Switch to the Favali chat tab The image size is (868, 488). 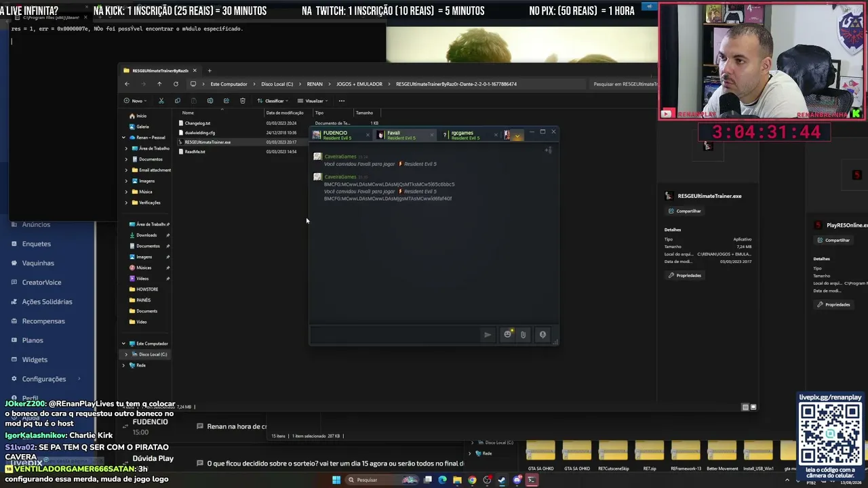[405, 135]
